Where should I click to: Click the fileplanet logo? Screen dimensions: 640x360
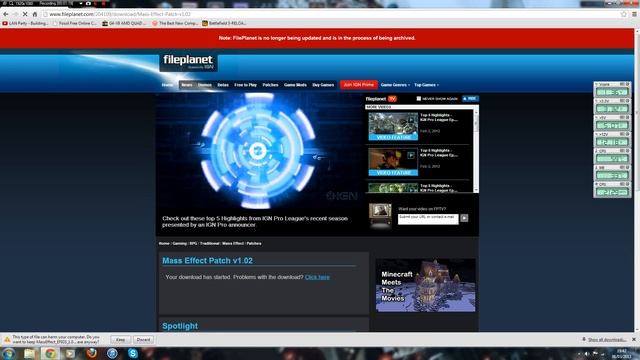tap(188, 62)
